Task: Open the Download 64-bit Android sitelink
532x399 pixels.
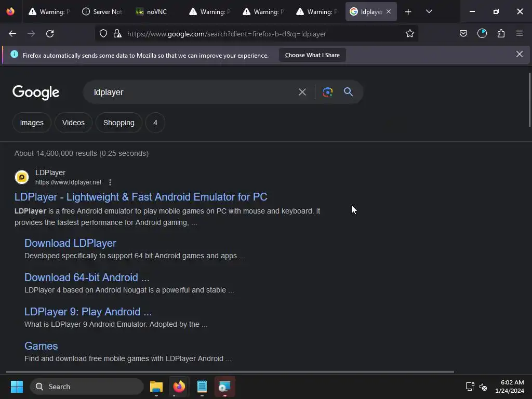Action: coord(87,277)
